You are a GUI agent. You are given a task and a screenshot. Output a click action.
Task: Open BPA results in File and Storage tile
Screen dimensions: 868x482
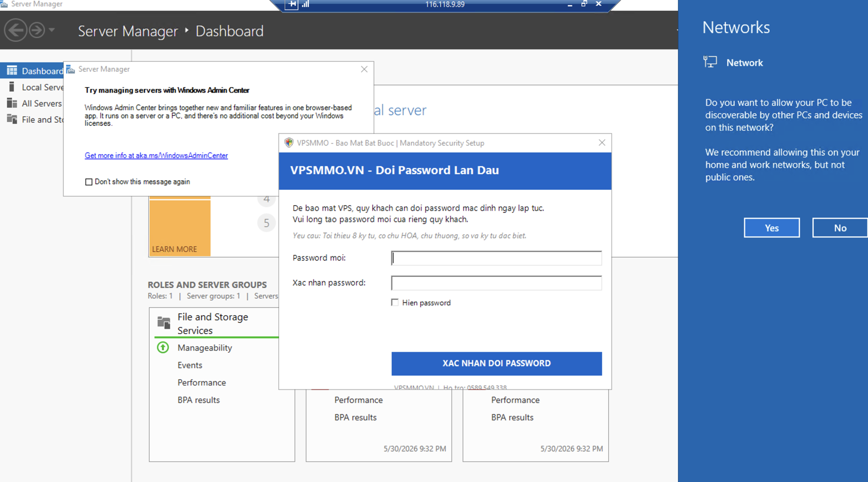coord(199,400)
